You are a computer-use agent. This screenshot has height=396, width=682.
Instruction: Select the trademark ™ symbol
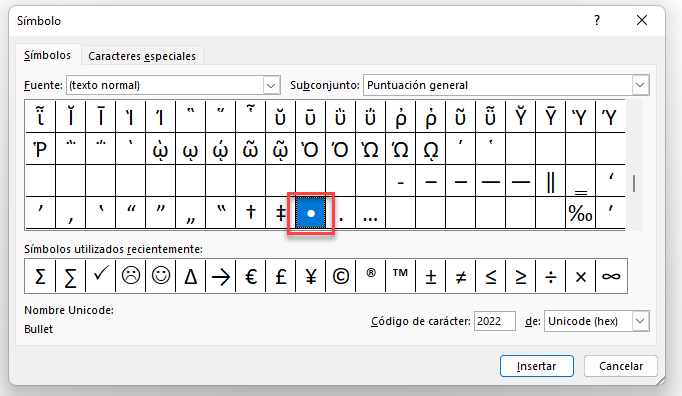click(401, 276)
